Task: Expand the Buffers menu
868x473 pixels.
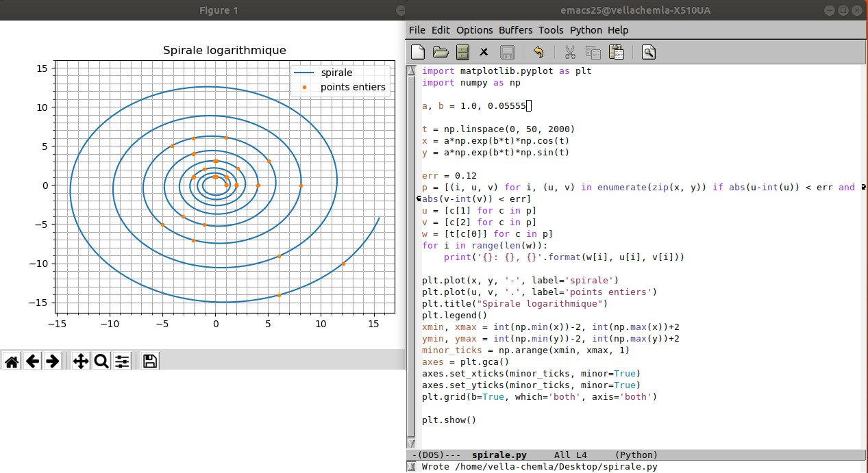Action: click(515, 30)
